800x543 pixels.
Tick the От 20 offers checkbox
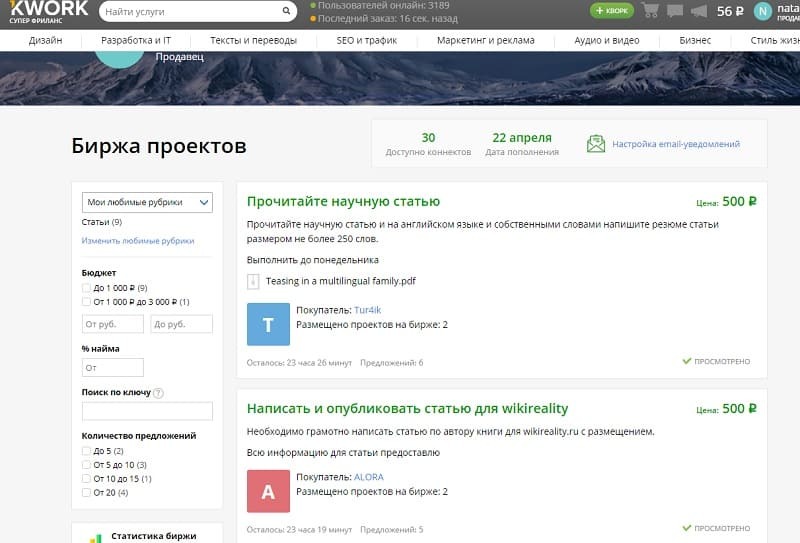[x=87, y=493]
